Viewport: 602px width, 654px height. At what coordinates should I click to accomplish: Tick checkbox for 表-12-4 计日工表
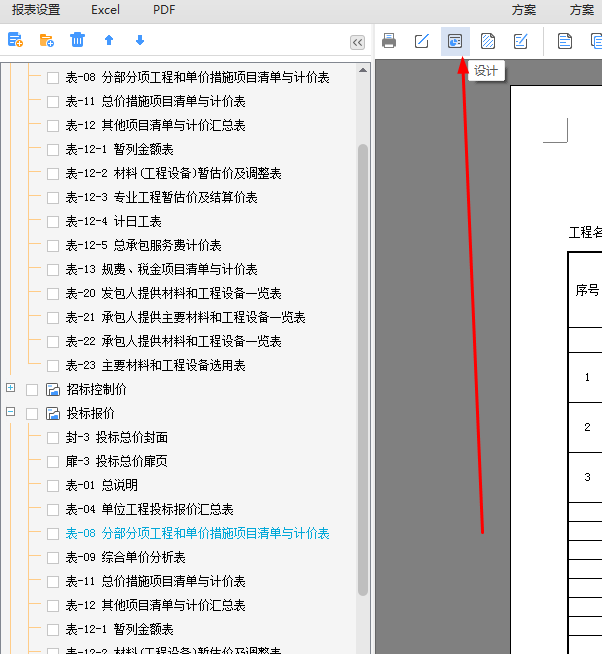(53, 222)
